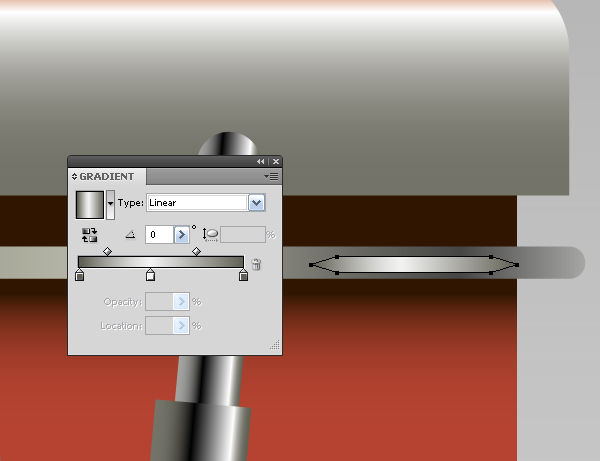The width and height of the screenshot is (600, 461).
Task: Close the Gradient panel
Action: tap(276, 161)
